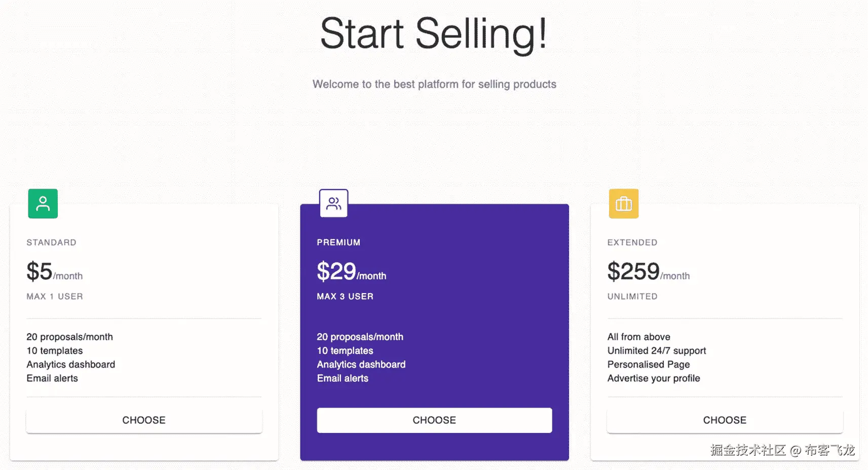Click the welcome subtitle text
The width and height of the screenshot is (868, 470).
[x=434, y=84]
